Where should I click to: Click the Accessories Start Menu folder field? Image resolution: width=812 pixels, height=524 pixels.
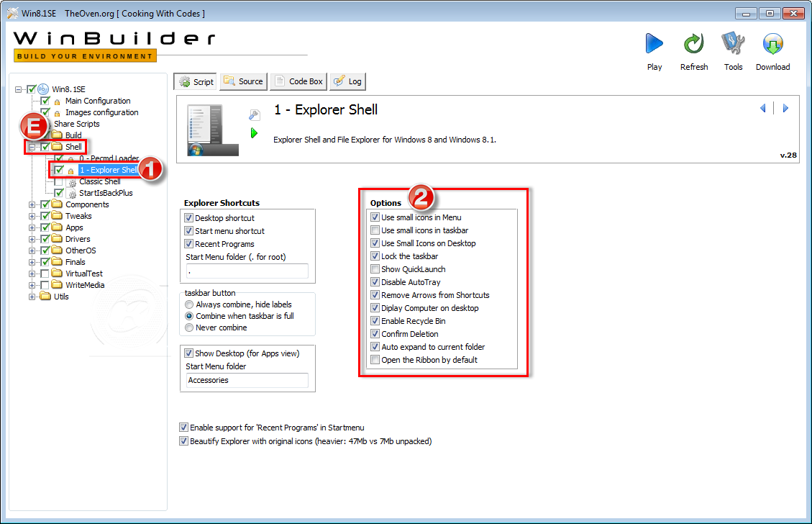coord(247,381)
